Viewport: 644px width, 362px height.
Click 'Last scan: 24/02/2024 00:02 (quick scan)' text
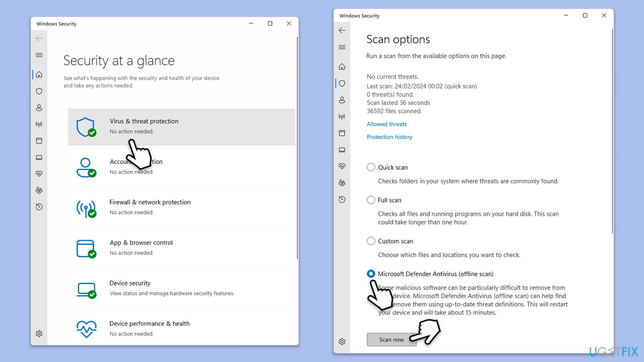422,86
